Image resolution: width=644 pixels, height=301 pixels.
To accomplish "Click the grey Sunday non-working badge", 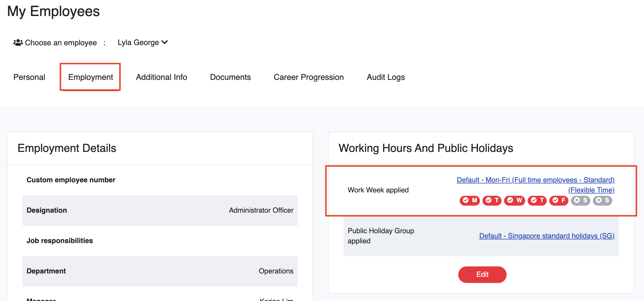I will pyautogui.click(x=602, y=200).
